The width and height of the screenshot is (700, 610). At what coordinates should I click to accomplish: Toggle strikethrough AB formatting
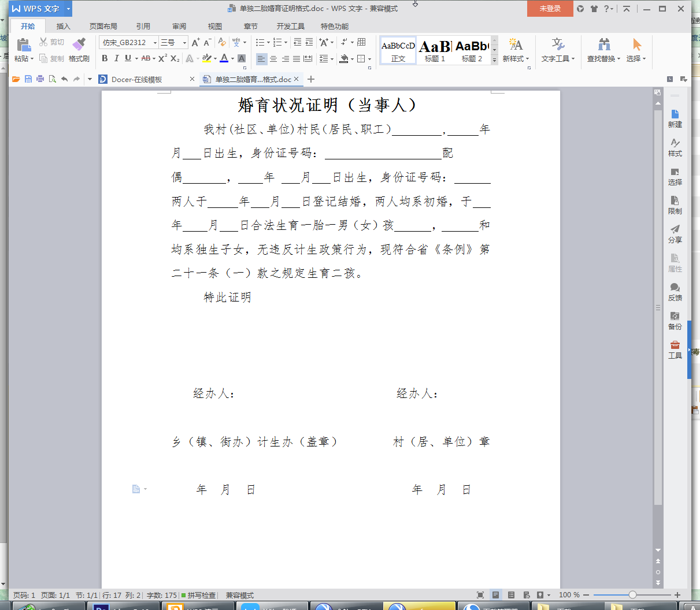pos(146,58)
